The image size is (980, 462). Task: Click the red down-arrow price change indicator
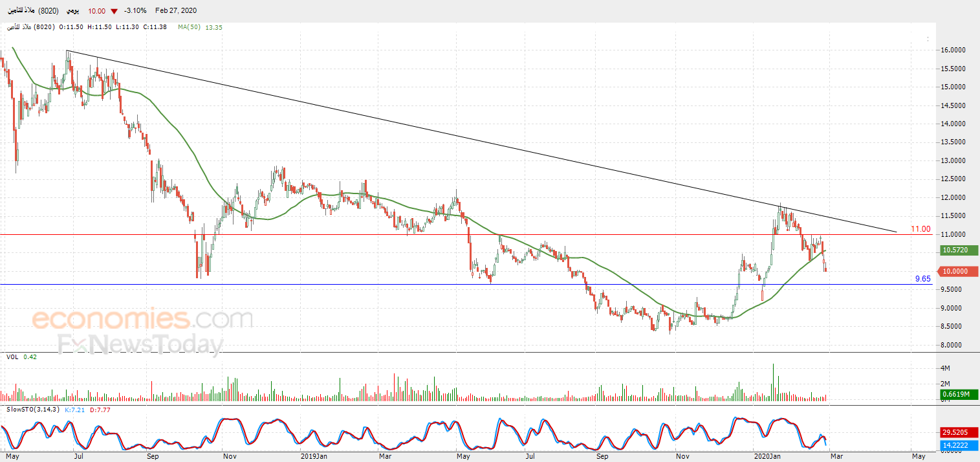pyautogui.click(x=114, y=11)
